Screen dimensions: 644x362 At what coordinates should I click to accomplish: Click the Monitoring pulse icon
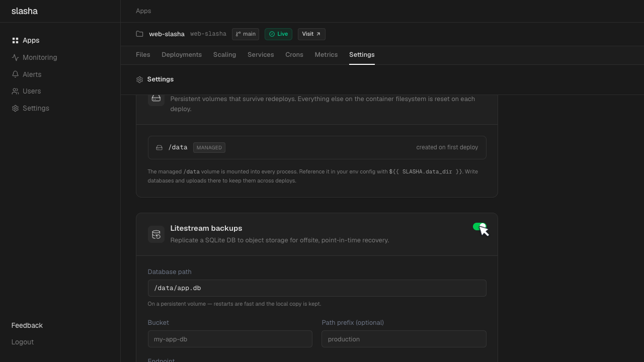[x=15, y=57]
